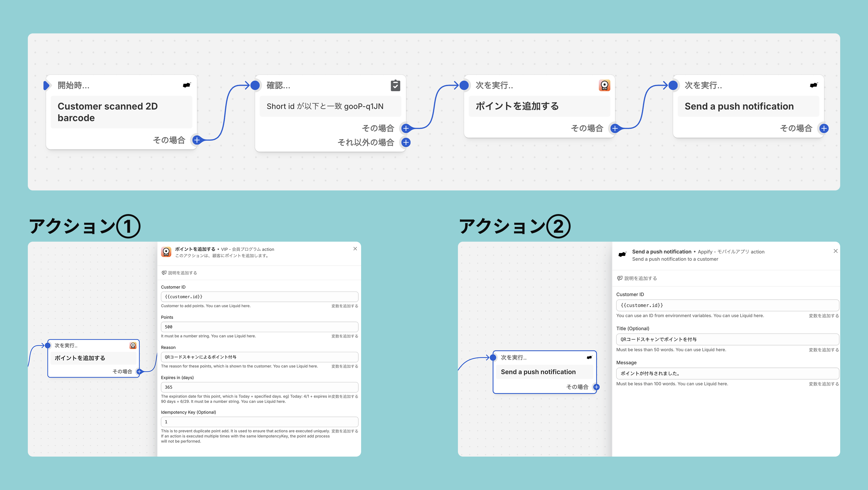Viewport: 868px width, 490px height.
Task: Click Title (Optional) input field
Action: tap(727, 339)
